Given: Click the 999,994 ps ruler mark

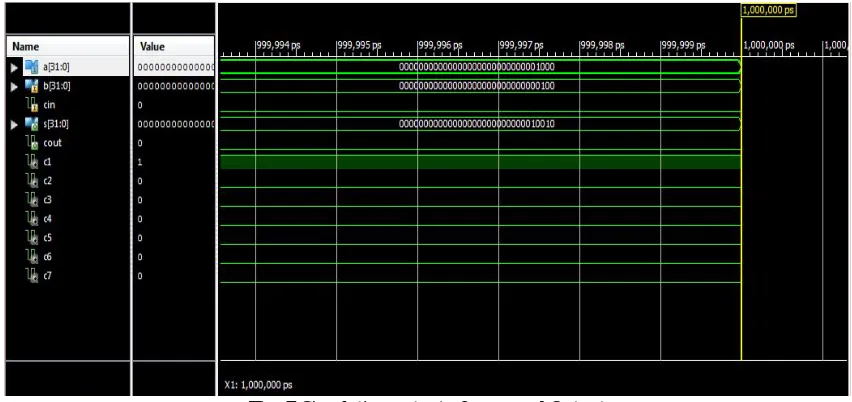Looking at the screenshot, I should 278,46.
